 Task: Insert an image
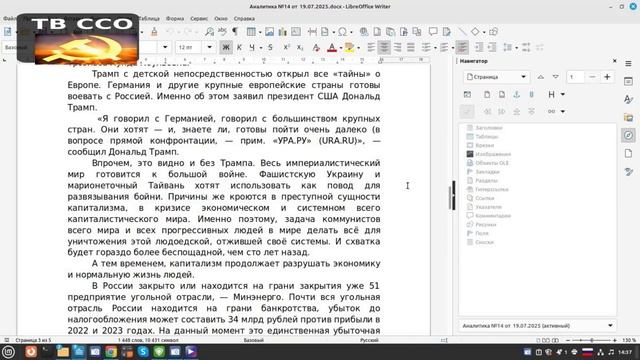pyautogui.click(x=269, y=31)
